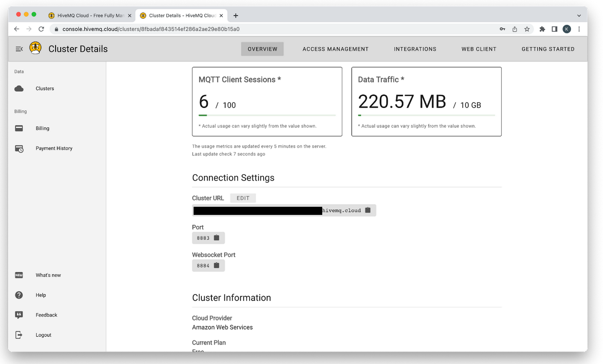The width and height of the screenshot is (603, 364).
Task: Open Chrome's three-dot menu
Action: (579, 29)
